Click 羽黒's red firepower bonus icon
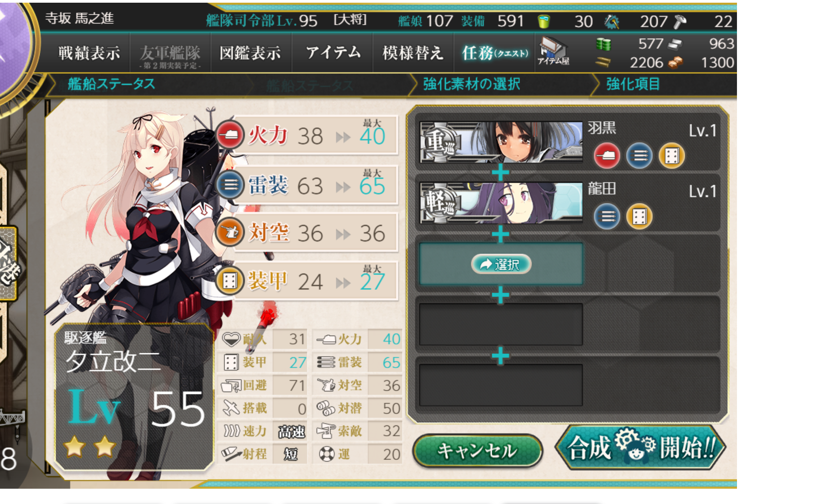The height and width of the screenshot is (504, 813). (x=606, y=156)
